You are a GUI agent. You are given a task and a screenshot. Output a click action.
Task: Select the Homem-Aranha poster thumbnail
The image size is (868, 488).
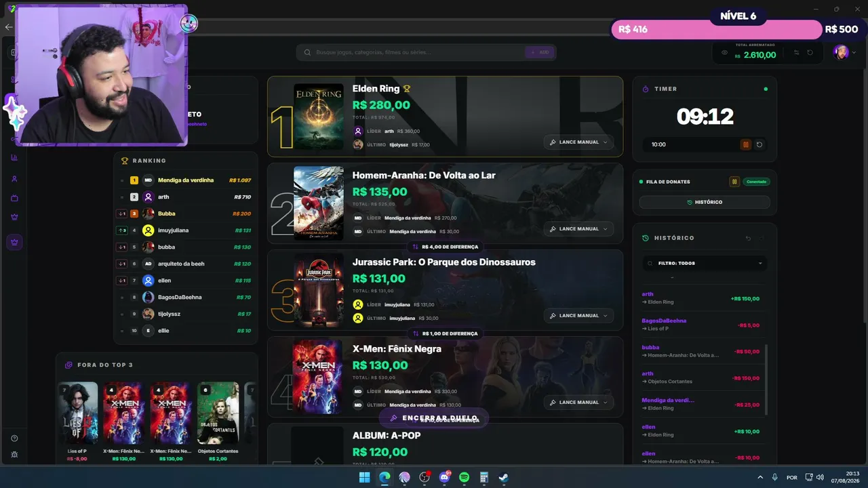point(318,203)
